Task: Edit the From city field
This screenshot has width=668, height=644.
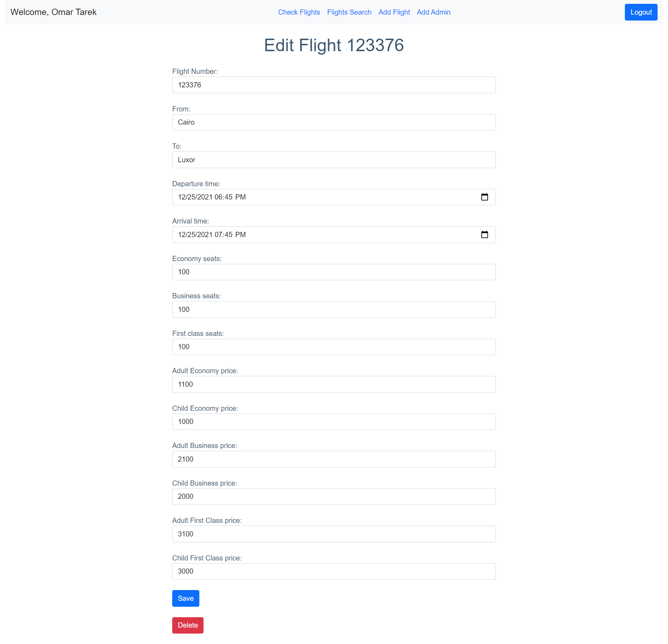Action: (x=333, y=122)
